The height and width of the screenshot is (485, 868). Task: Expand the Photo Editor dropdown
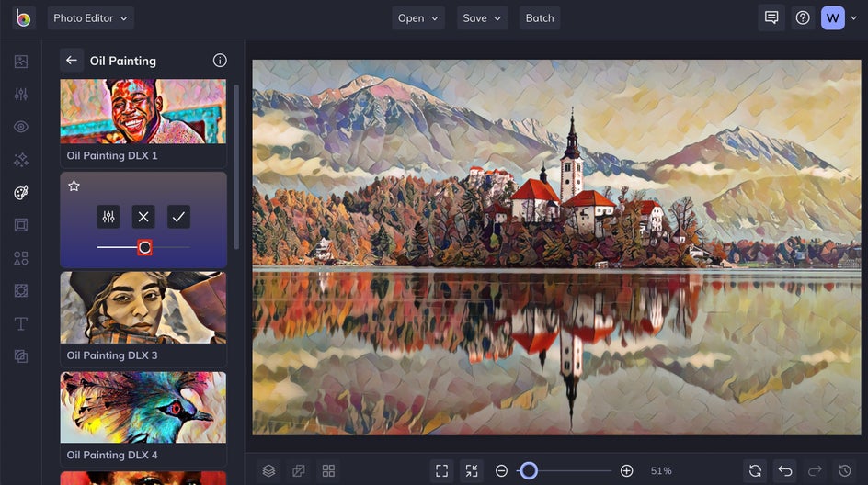pos(91,18)
